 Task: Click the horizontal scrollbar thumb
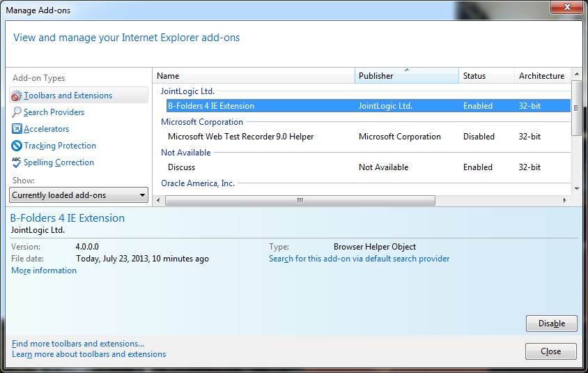300,200
